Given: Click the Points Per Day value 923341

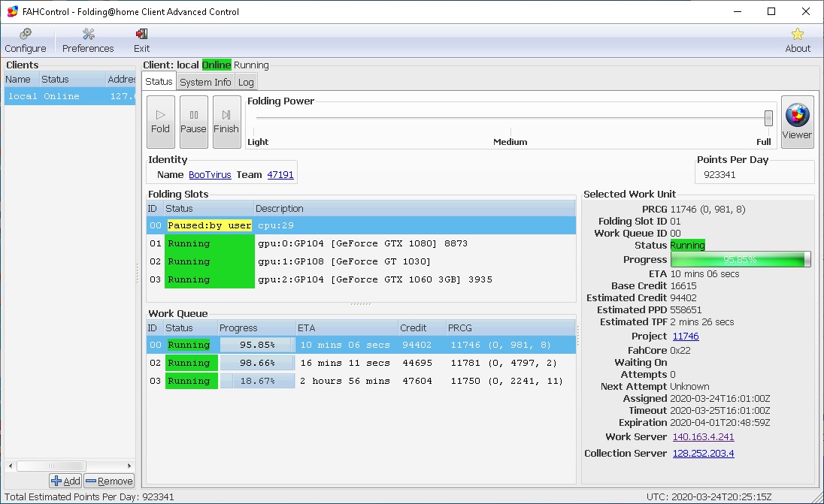Looking at the screenshot, I should click(719, 175).
